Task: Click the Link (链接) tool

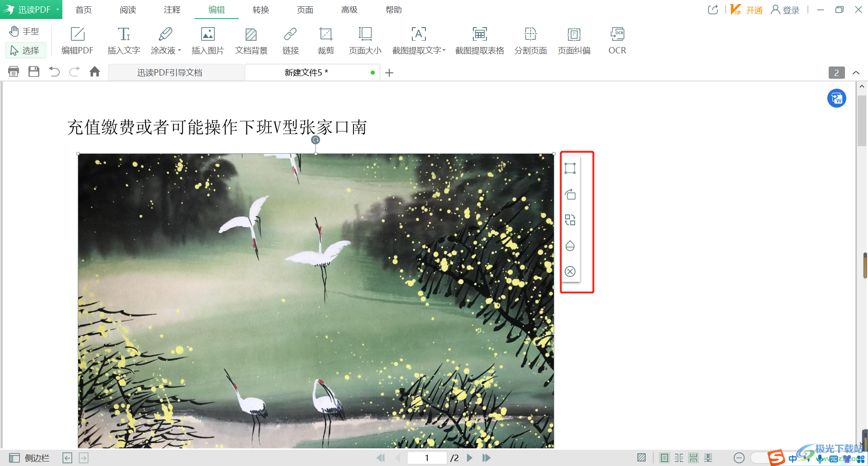Action: (x=290, y=41)
